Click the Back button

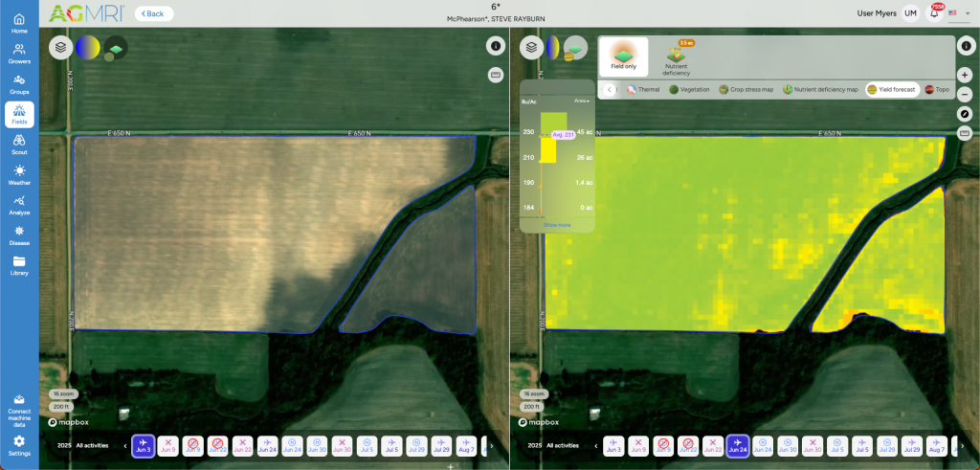[x=154, y=13]
